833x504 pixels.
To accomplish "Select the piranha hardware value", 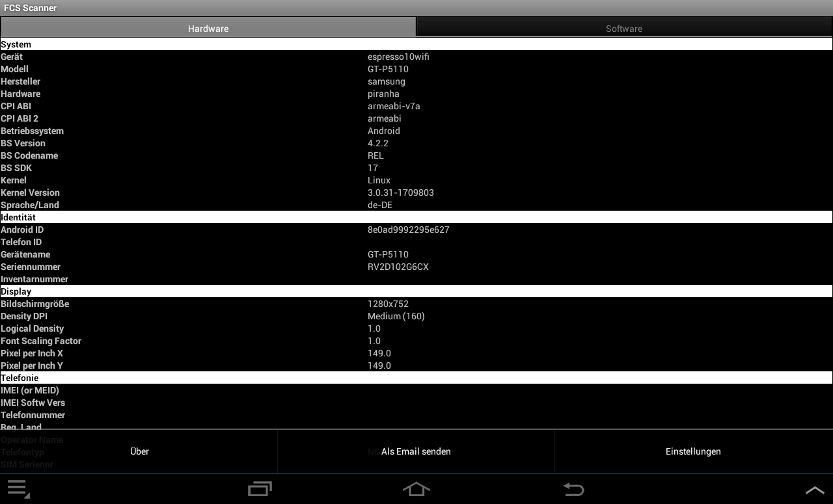I will pos(383,94).
